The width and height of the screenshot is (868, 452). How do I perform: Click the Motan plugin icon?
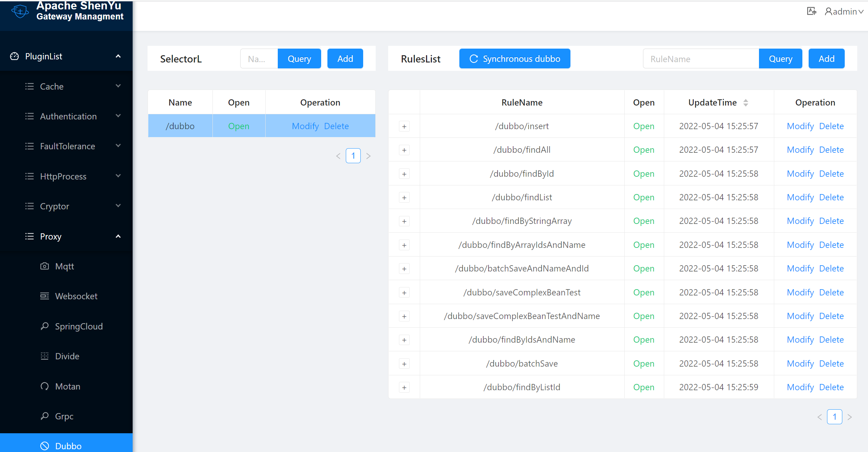[44, 386]
